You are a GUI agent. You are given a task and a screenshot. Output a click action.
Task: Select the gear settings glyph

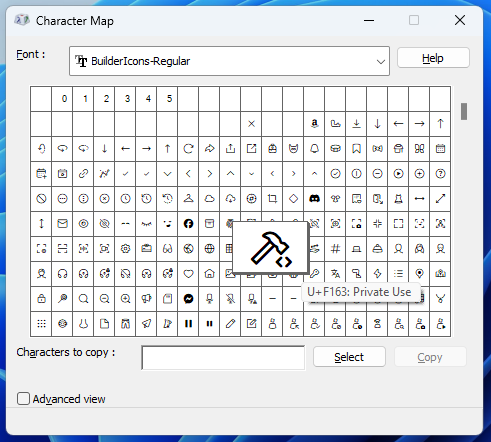coord(125,249)
